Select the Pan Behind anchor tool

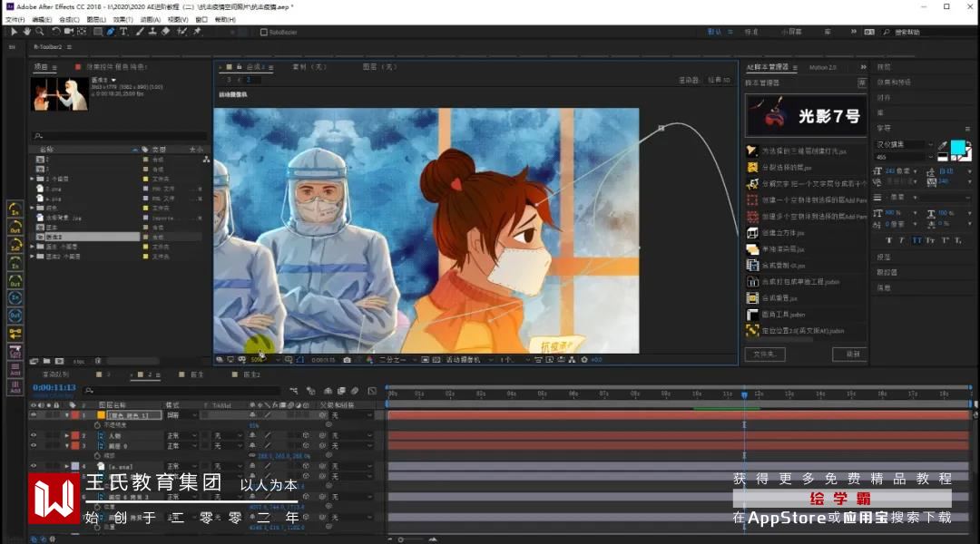[82, 31]
